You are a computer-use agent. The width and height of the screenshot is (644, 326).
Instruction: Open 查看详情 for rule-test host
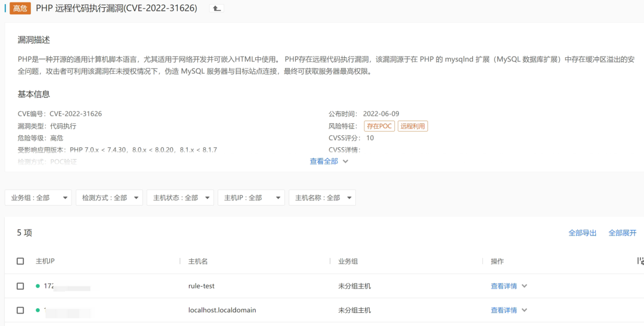tap(504, 286)
